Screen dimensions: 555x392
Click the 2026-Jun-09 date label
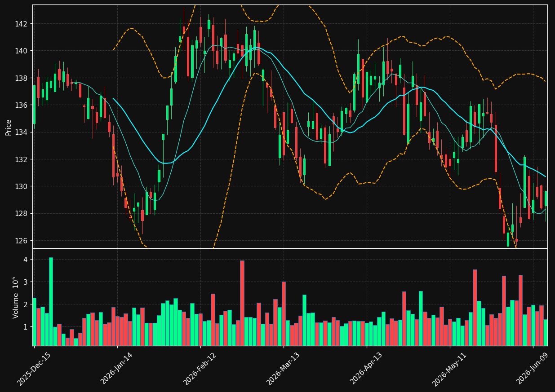coord(533,369)
